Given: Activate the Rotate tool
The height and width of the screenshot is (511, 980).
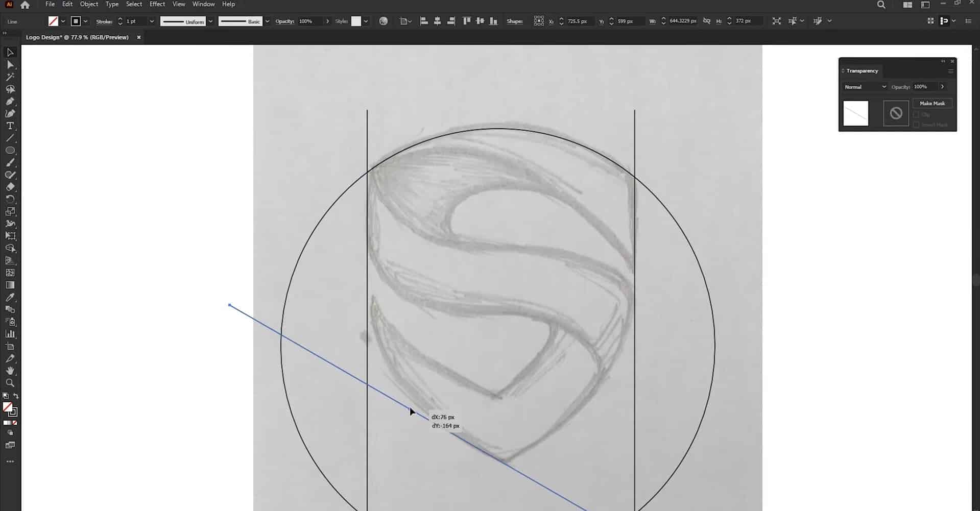Looking at the screenshot, I should [x=10, y=199].
